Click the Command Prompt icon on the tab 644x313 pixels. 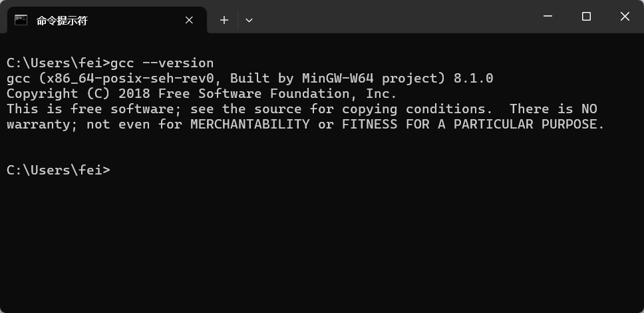click(21, 20)
